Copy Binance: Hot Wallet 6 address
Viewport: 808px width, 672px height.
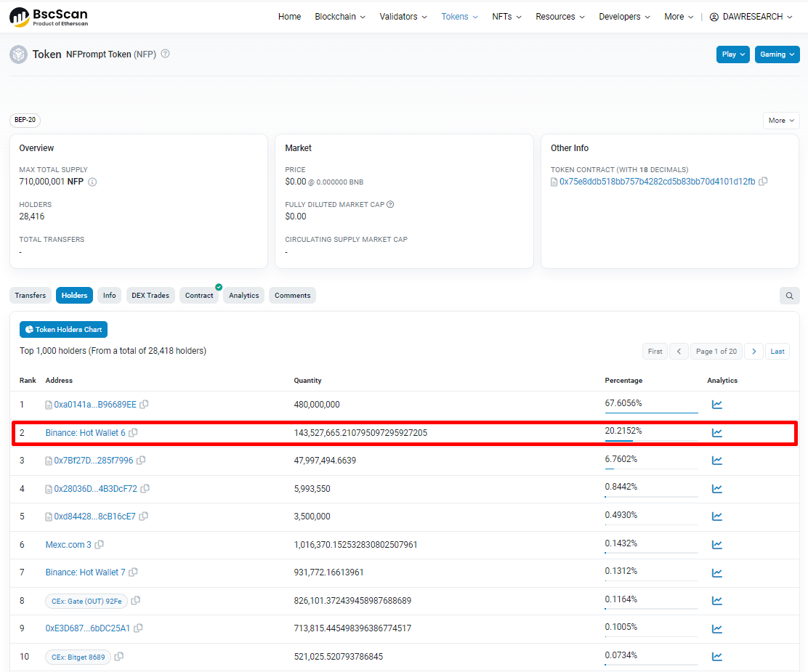(133, 433)
